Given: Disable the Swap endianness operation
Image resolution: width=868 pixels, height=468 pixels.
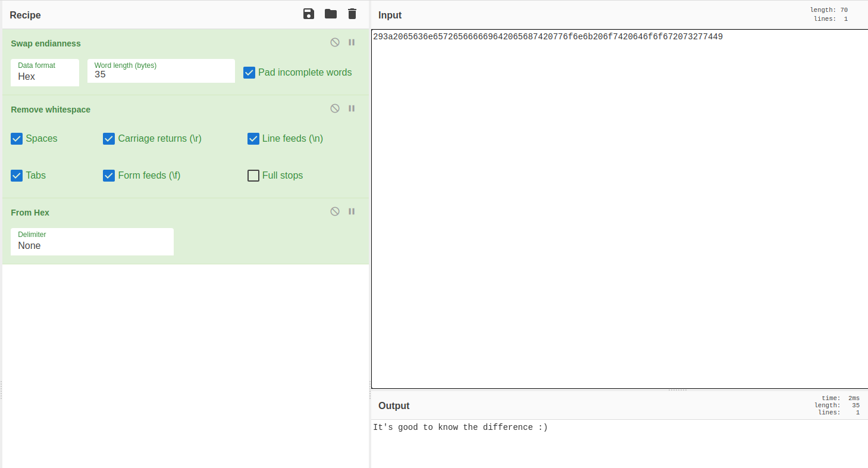Looking at the screenshot, I should (x=335, y=42).
